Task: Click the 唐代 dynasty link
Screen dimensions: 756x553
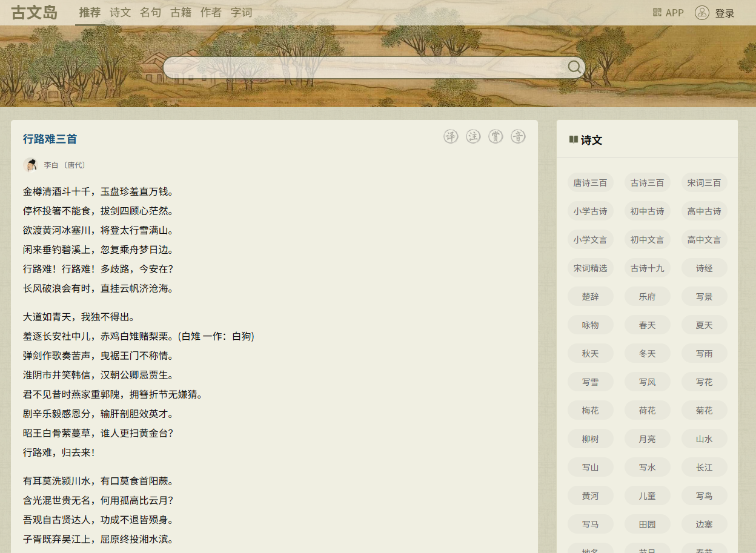Action: pyautogui.click(x=76, y=165)
